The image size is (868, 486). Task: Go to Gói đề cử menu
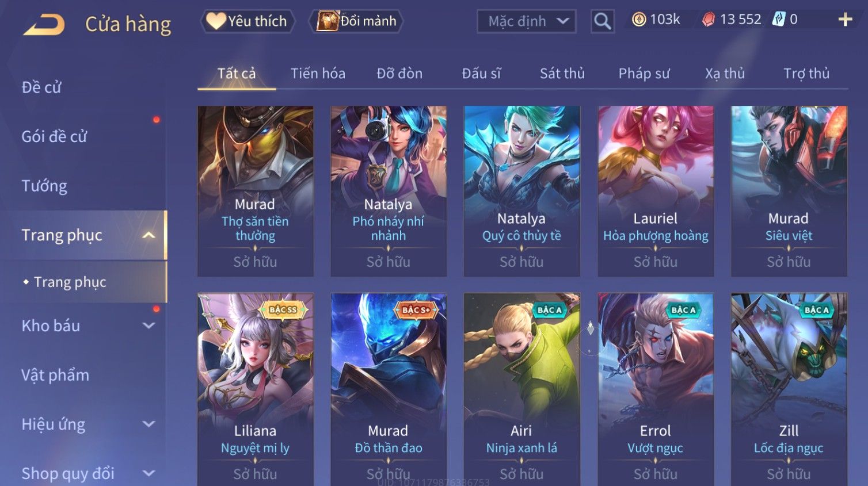54,137
